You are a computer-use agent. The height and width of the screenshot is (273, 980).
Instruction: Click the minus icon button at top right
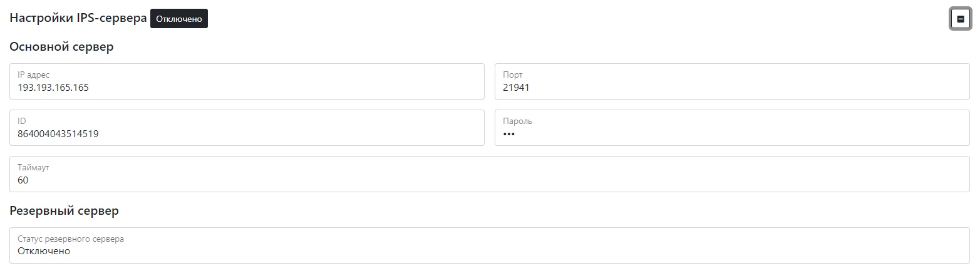pyautogui.click(x=961, y=19)
